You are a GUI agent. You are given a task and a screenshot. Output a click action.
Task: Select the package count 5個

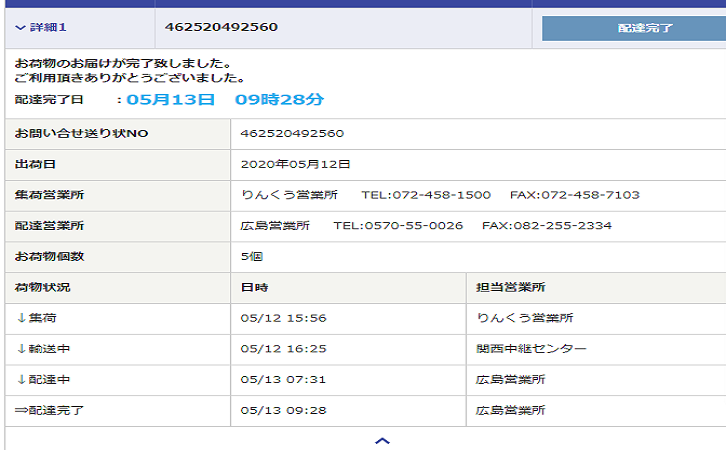(x=252, y=257)
